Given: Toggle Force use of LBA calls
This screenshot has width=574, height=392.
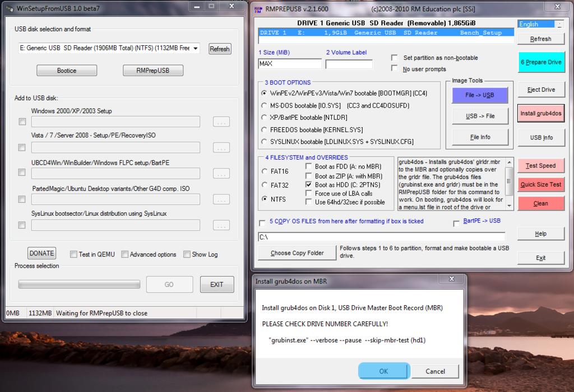Looking at the screenshot, I should pos(309,193).
